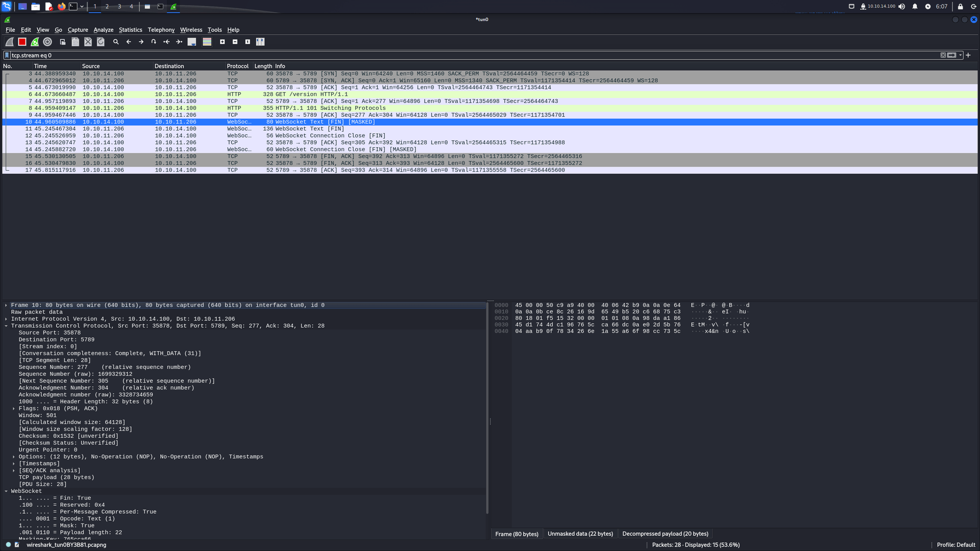Open capture file properties status bar icon
Viewport: 980px width, 551px height.
coord(17,545)
